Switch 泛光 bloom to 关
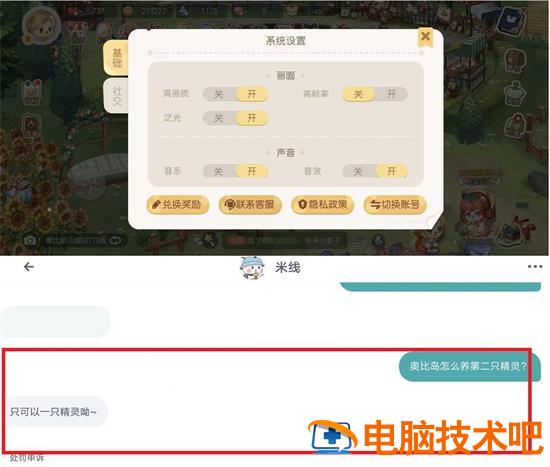This screenshot has height=467, width=550. click(219, 118)
